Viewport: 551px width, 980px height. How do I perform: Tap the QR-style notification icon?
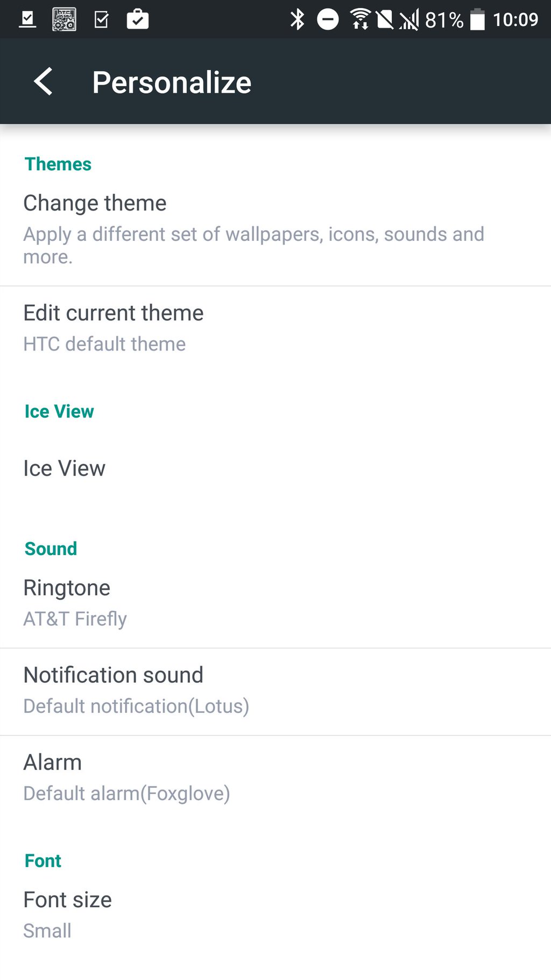pyautogui.click(x=64, y=19)
